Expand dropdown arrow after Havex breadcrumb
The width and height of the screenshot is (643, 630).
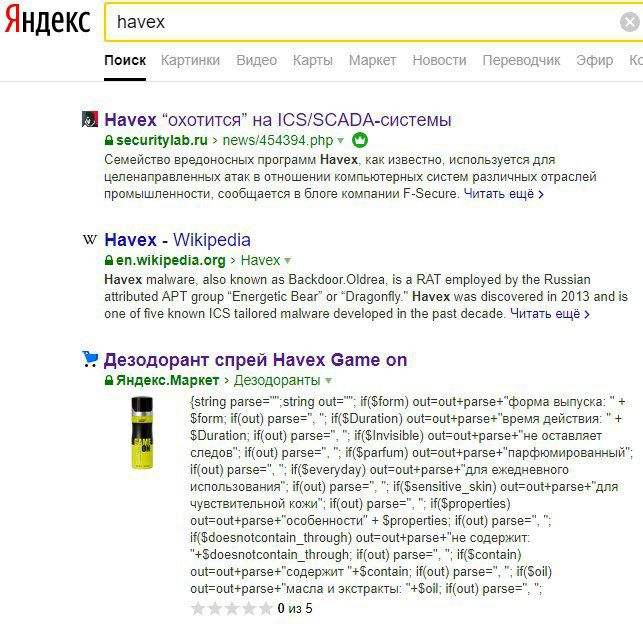pyautogui.click(x=287, y=261)
